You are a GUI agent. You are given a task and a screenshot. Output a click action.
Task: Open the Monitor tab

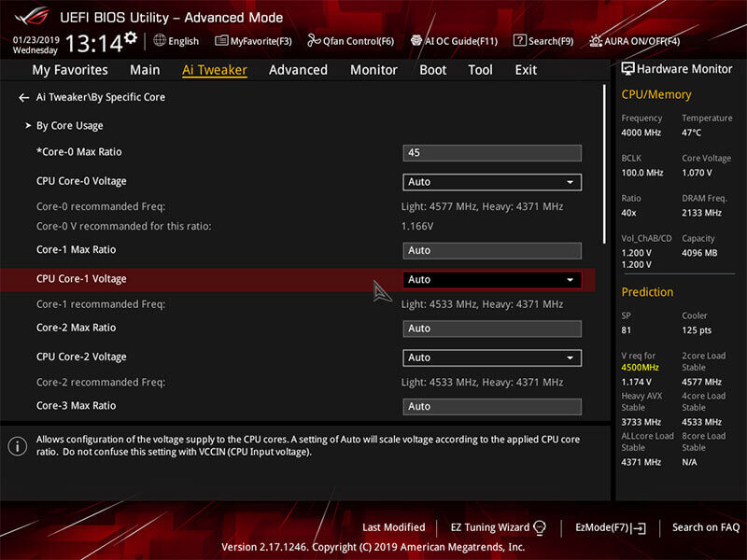point(373,70)
